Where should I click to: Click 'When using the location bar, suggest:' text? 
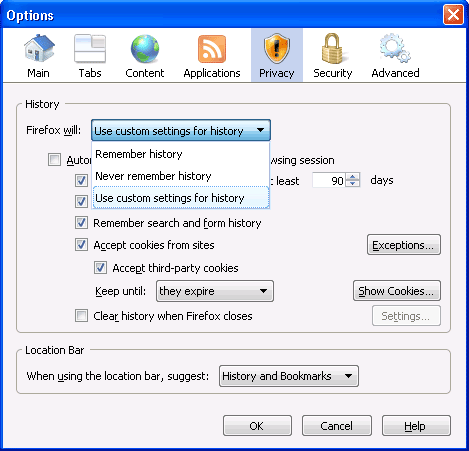point(118,376)
